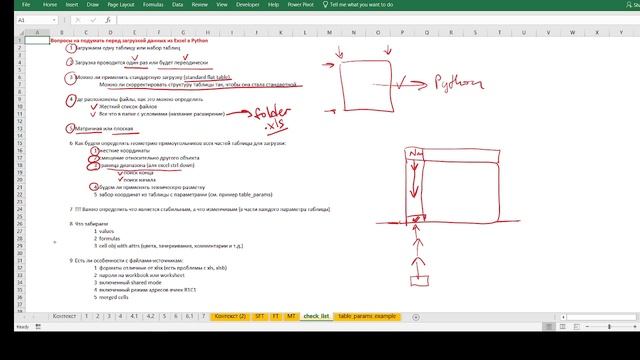Image resolution: width=640 pixels, height=360 pixels.
Task: Switch to Page Break Preview icon
Action: point(576,327)
